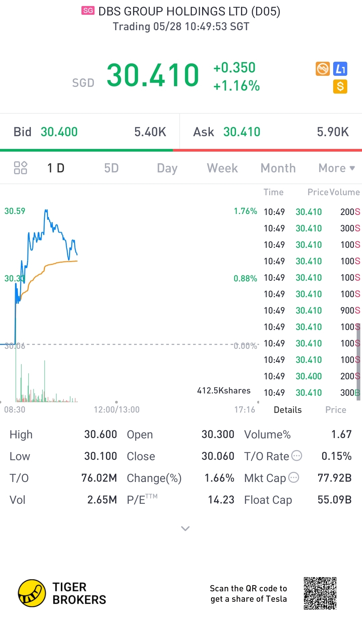The width and height of the screenshot is (362, 644).
Task: Tap the 12:00/13:00 time axis label
Action: (117, 410)
